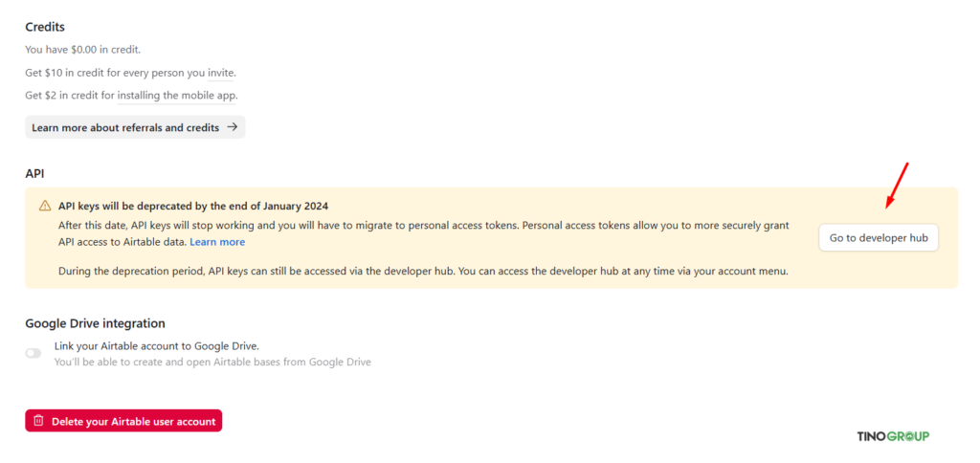Click the "API" section heading

[x=35, y=173]
